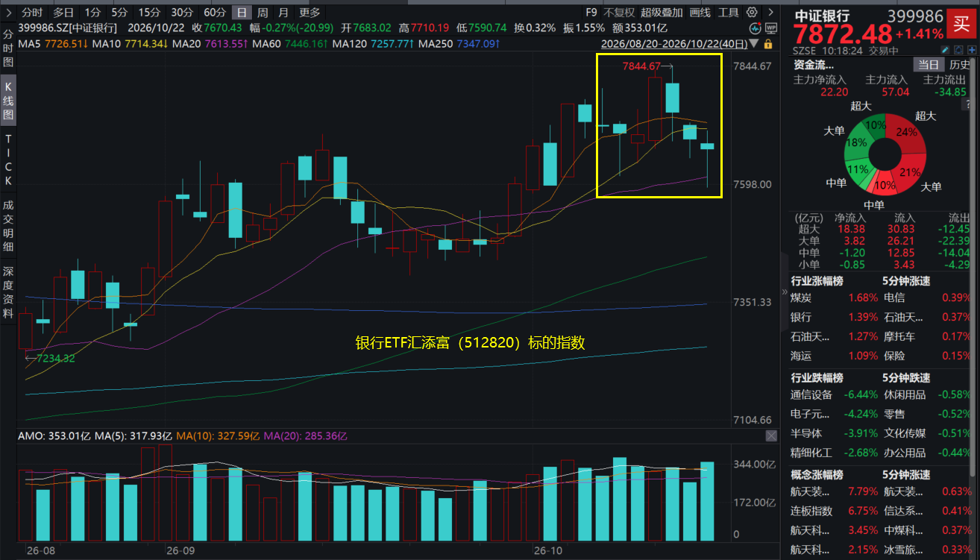This screenshot has width=980, height=560.
Task: Select the 15分 chart period
Action: tap(149, 12)
